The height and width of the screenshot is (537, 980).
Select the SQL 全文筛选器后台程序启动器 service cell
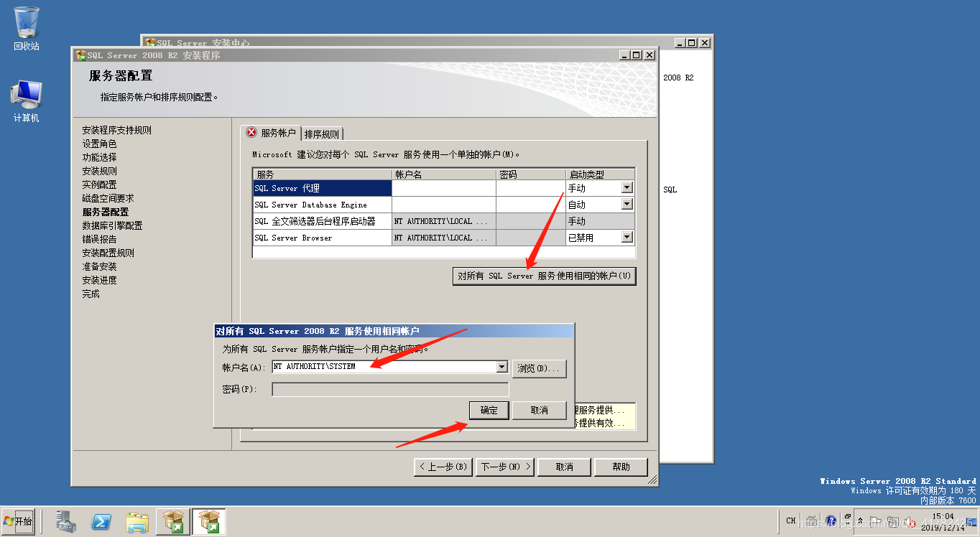click(322, 221)
